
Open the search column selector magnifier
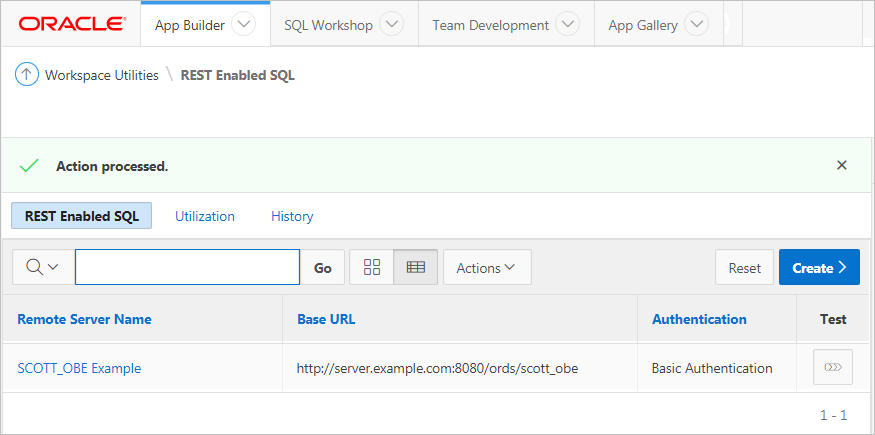click(x=43, y=267)
